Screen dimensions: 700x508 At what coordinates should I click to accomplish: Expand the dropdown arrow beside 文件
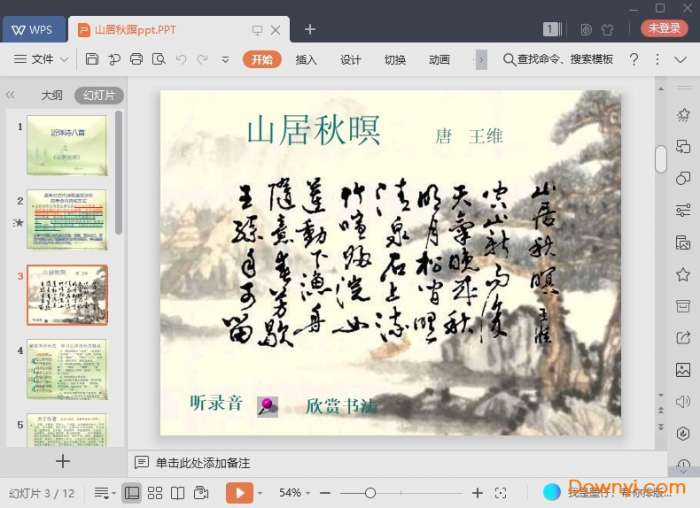[x=64, y=59]
